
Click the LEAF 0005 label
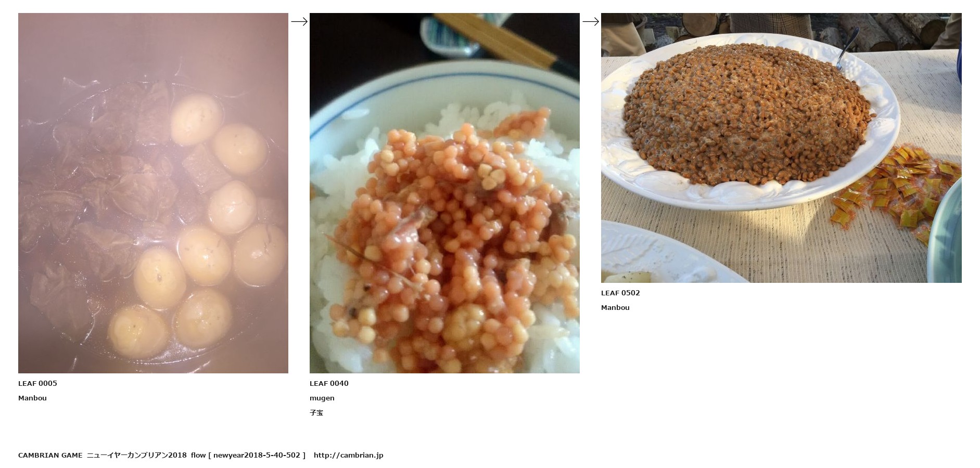(37, 383)
